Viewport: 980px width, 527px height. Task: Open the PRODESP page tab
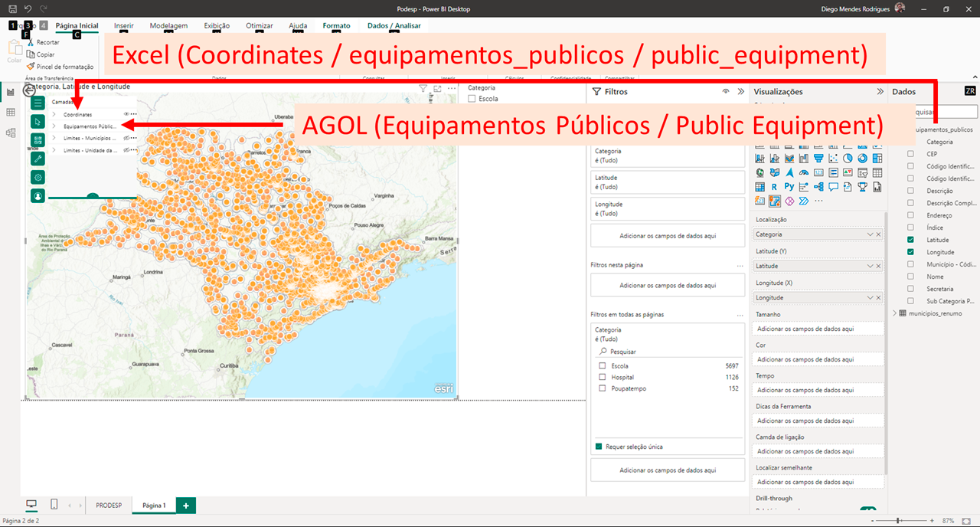108,506
